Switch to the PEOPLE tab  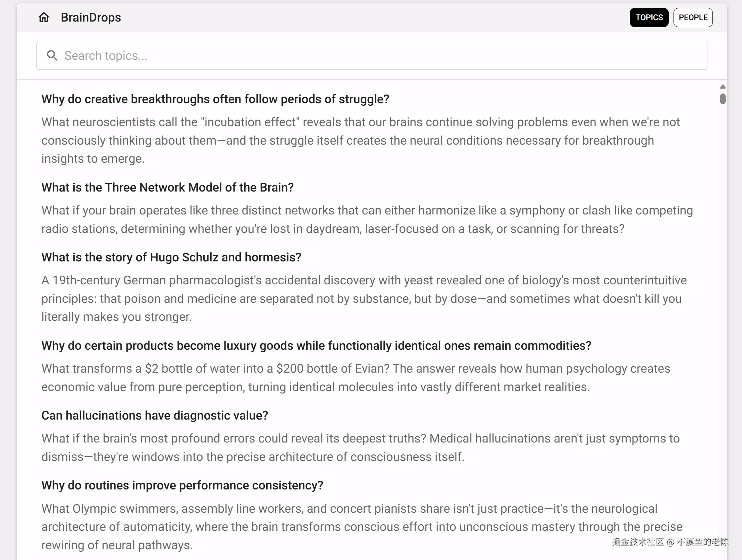point(693,17)
